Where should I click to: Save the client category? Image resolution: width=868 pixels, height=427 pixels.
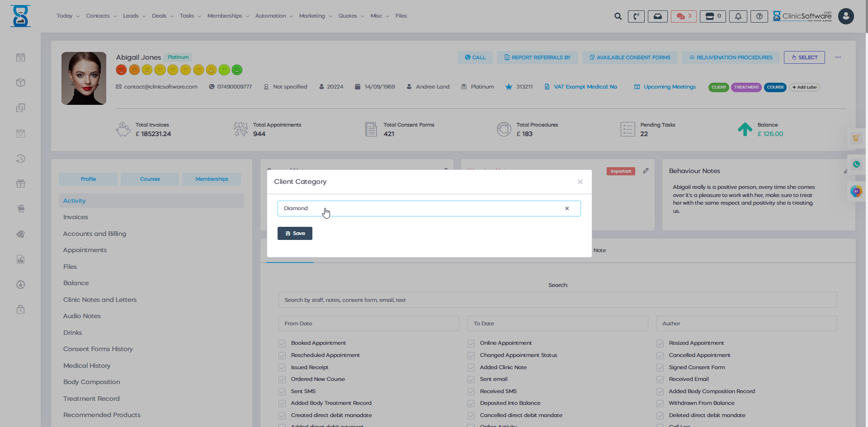click(295, 233)
